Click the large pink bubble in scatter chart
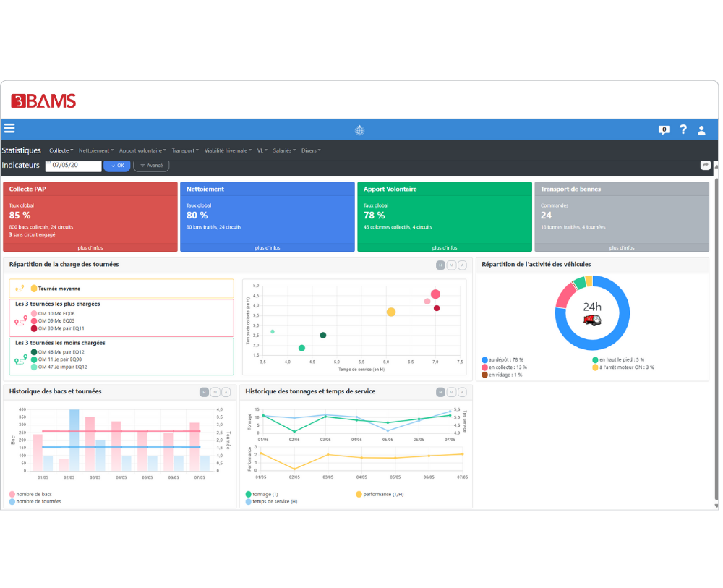 435,294
